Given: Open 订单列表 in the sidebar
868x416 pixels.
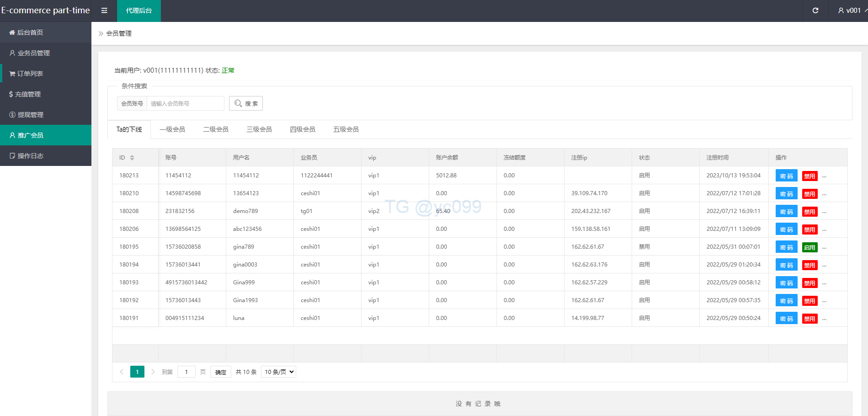Looking at the screenshot, I should click(30, 74).
